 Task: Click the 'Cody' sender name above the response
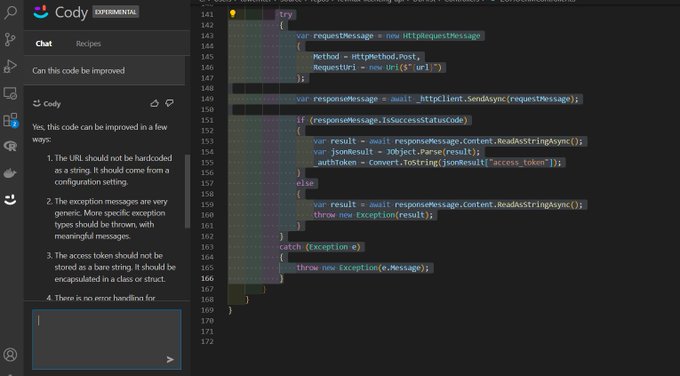coord(52,104)
